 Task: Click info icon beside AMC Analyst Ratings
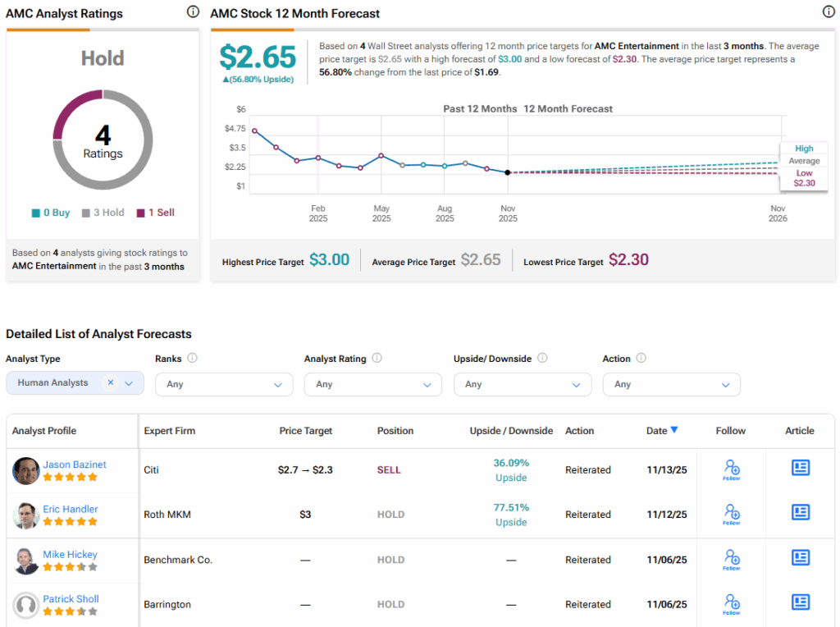[193, 12]
